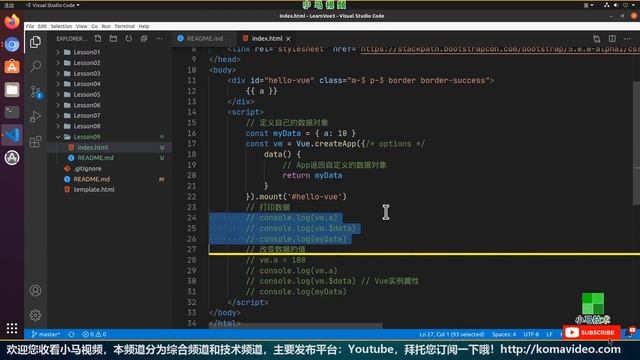Open the Extensions view
The width and height of the screenshot is (640, 360).
click(x=36, y=142)
